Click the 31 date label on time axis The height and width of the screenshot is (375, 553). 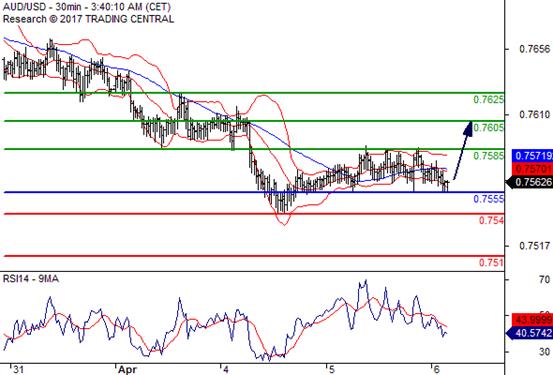click(18, 370)
